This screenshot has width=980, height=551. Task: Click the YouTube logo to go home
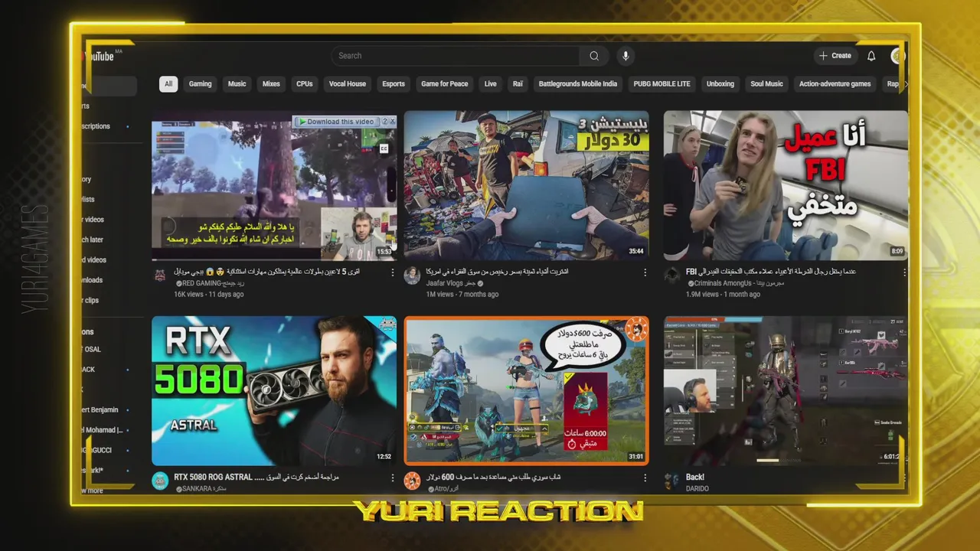(98, 56)
